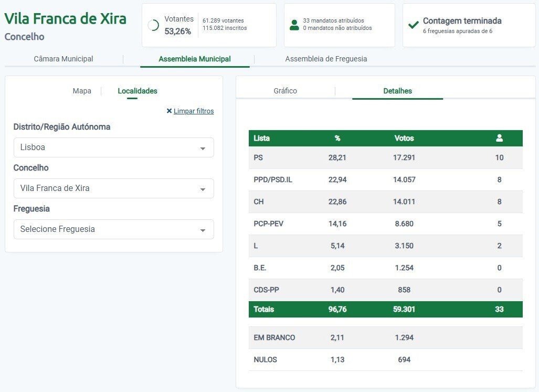Open the Concelho dropdown showing Vila Franca de Xira
This screenshot has height=392, width=539.
coord(113,188)
